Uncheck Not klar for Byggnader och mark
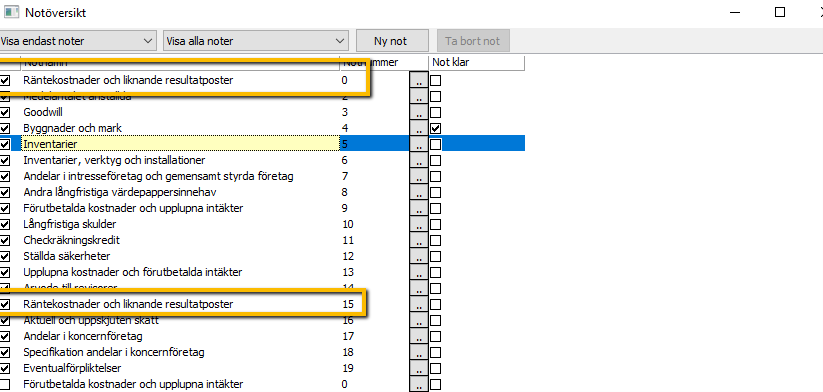Viewport: 823px width, 392px height. tap(436, 128)
